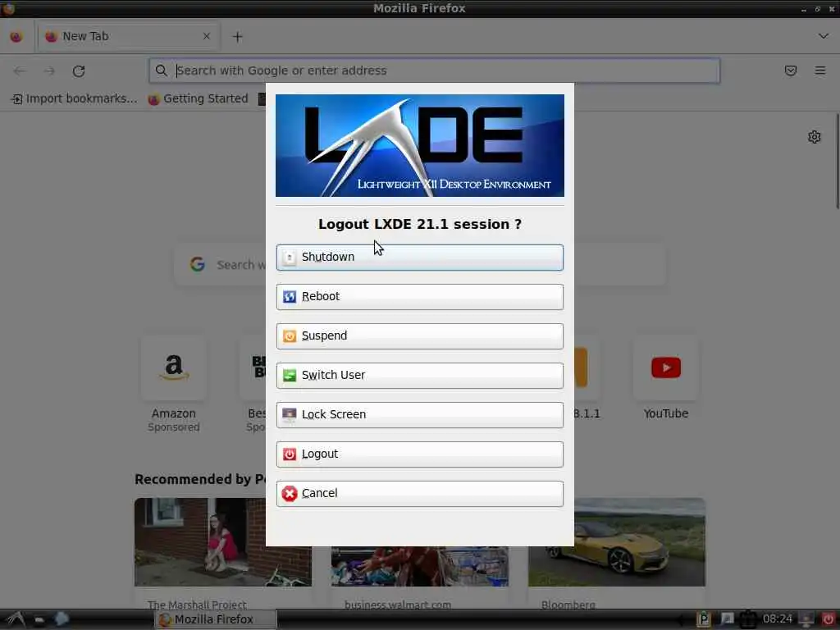
Task: Click the Shutdown button
Action: [419, 257]
